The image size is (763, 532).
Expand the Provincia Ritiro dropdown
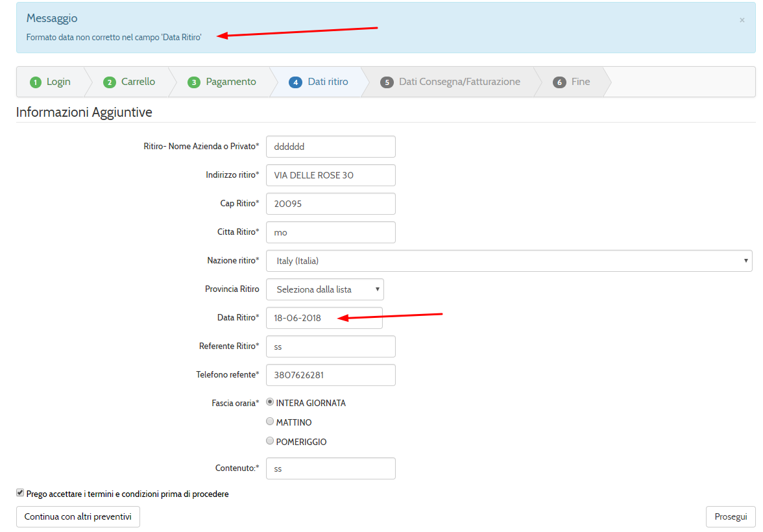click(x=325, y=289)
